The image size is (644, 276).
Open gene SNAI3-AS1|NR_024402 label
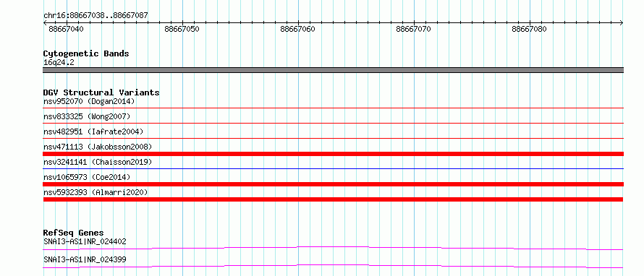(x=85, y=241)
